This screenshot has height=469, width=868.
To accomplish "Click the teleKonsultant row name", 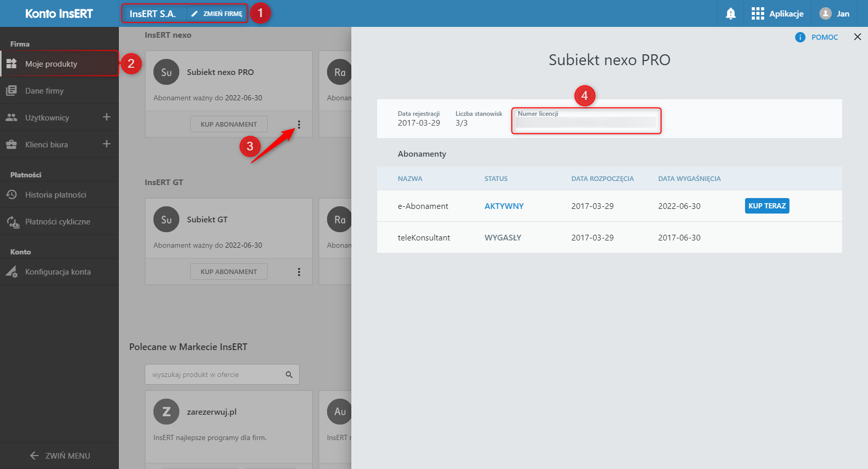I will click(x=424, y=237).
